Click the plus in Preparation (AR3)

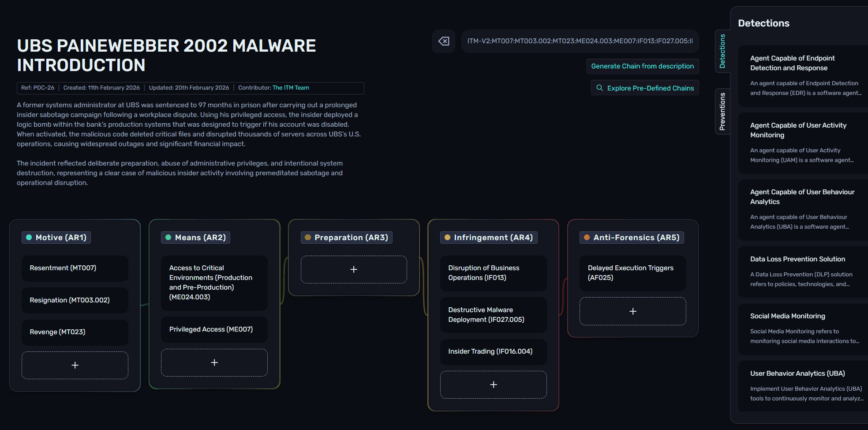click(x=354, y=269)
